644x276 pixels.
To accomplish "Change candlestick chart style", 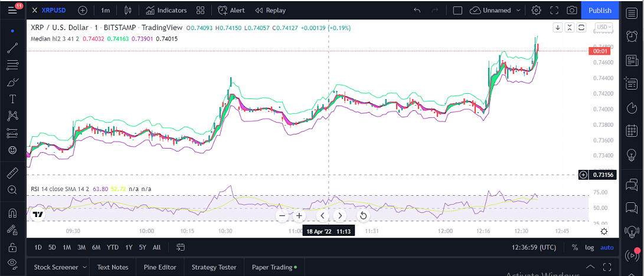I will (x=128, y=10).
